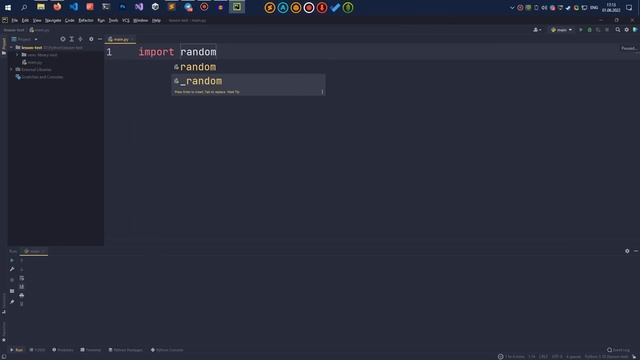Select the main tab in Run panel

[34, 251]
